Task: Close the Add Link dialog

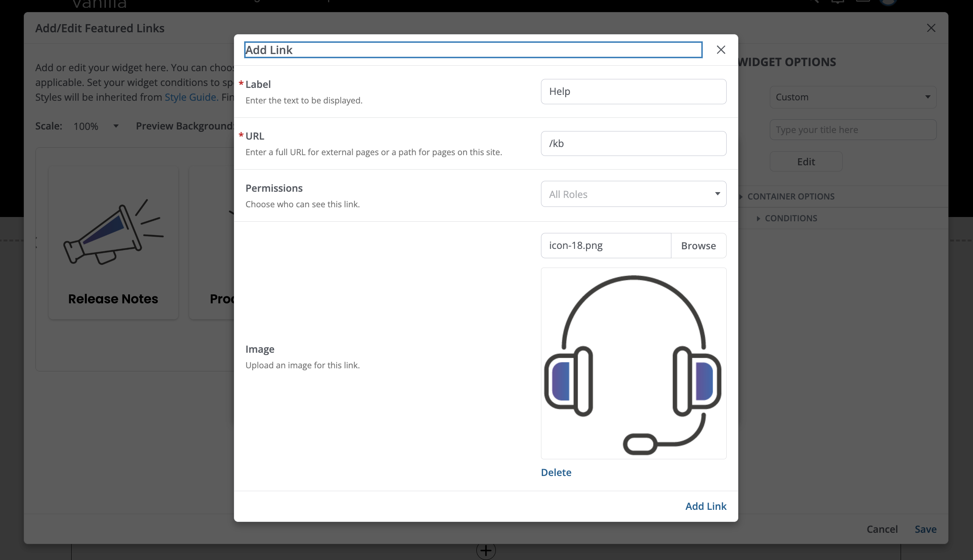Action: [x=721, y=50]
